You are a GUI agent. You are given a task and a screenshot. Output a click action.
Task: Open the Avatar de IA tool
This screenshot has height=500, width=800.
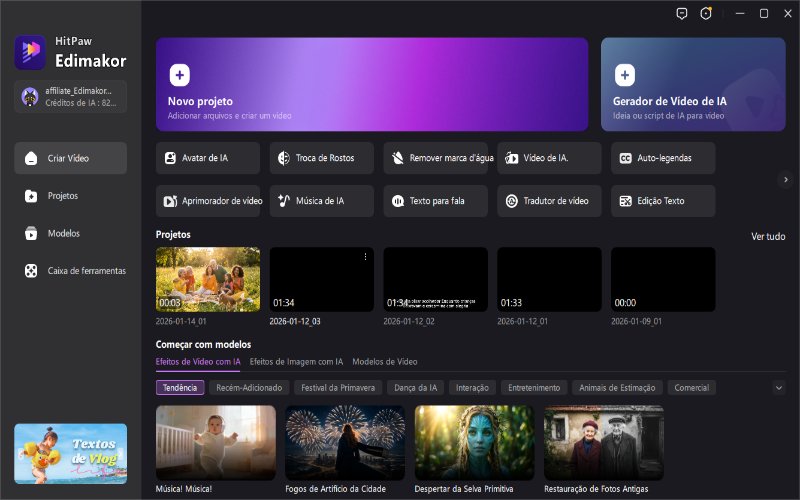(208, 158)
